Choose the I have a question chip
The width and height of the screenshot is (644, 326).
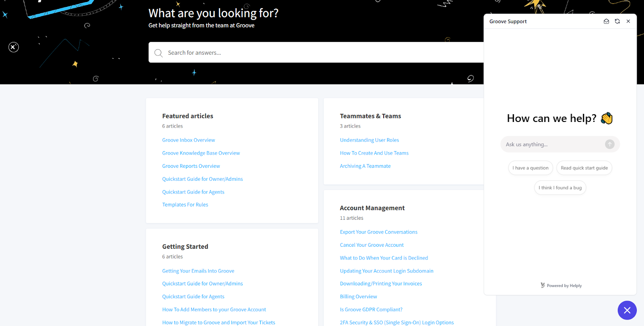click(530, 168)
